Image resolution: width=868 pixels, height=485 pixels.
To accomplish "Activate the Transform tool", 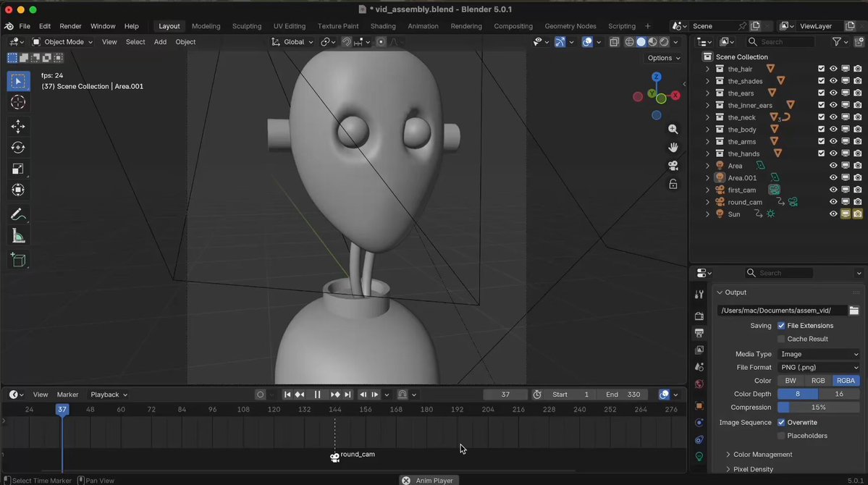I will [x=17, y=190].
